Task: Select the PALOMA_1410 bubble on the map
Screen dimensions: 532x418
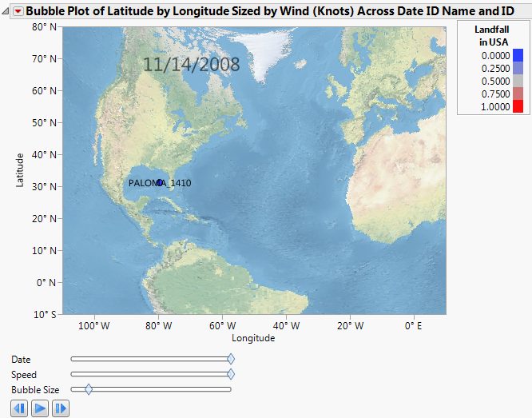Action: click(x=160, y=183)
